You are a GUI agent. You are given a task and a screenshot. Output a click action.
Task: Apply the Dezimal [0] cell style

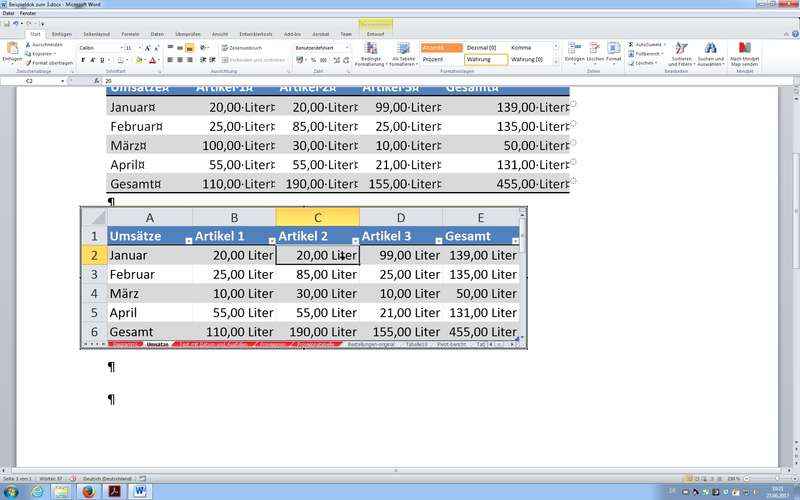[486, 47]
